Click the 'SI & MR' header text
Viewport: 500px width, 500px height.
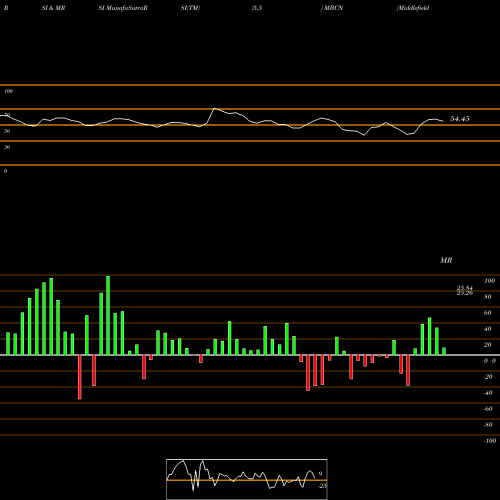(53, 8)
